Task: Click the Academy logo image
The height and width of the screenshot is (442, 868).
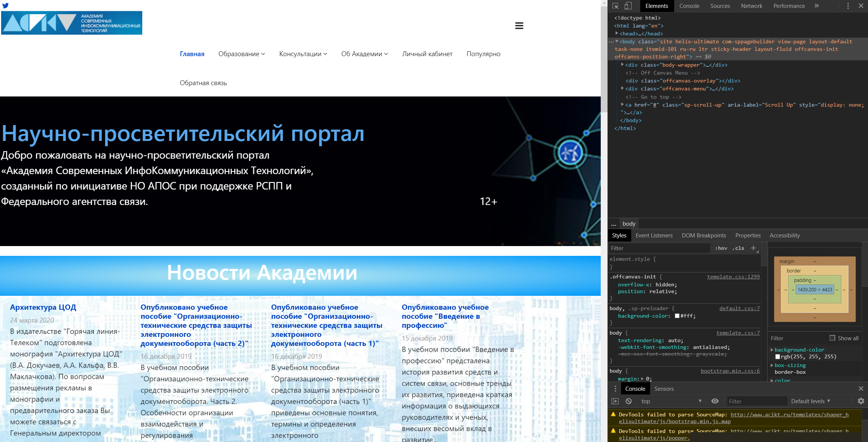Action: (x=72, y=23)
